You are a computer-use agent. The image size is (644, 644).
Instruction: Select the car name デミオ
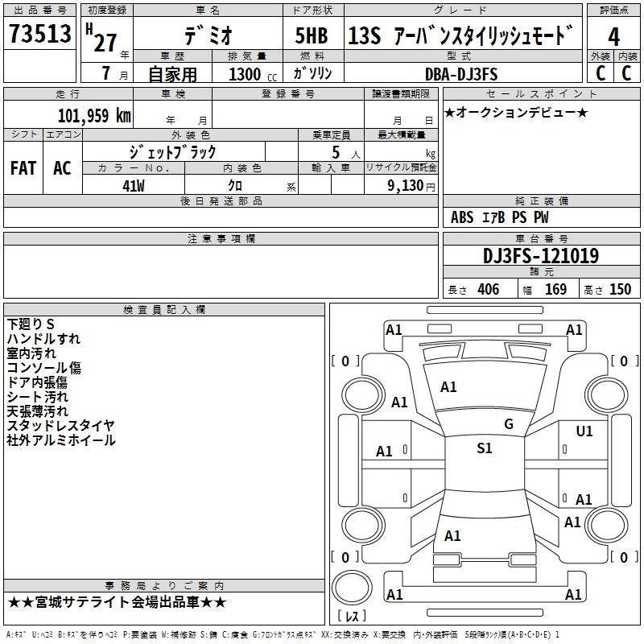click(x=208, y=35)
